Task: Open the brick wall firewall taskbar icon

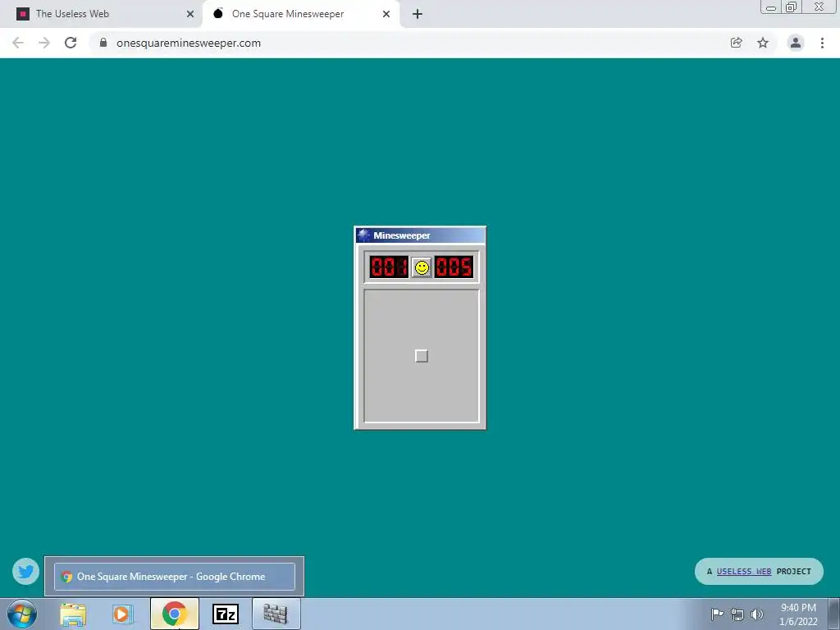Action: (276, 614)
